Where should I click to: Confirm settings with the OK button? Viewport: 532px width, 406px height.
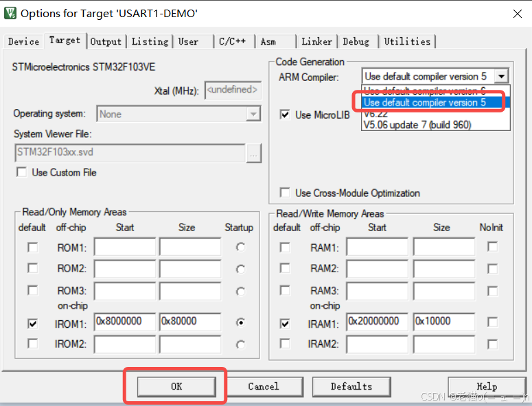[x=176, y=387]
